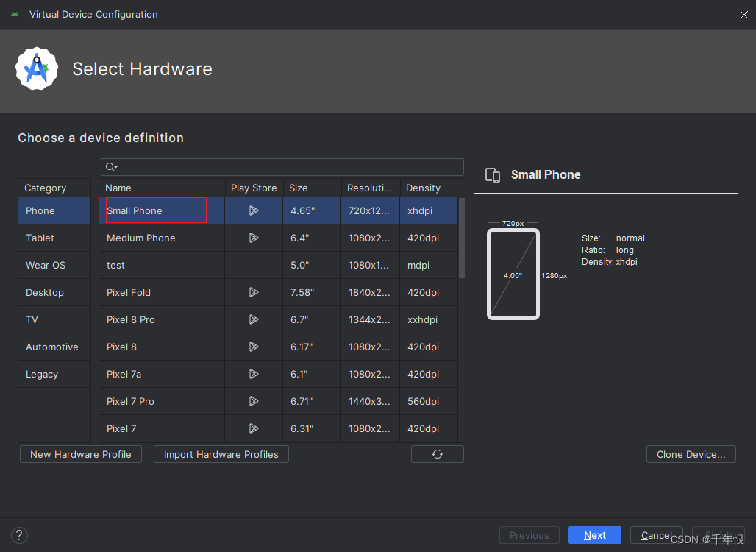Image resolution: width=756 pixels, height=552 pixels.
Task: Click the Play Store icon for Medium Phone
Action: (x=254, y=238)
